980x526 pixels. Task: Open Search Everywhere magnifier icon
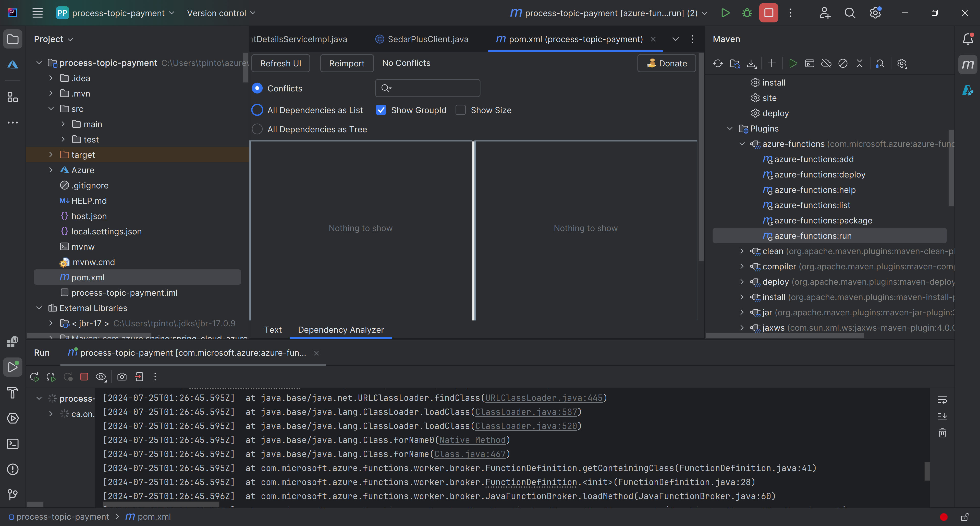pyautogui.click(x=850, y=13)
